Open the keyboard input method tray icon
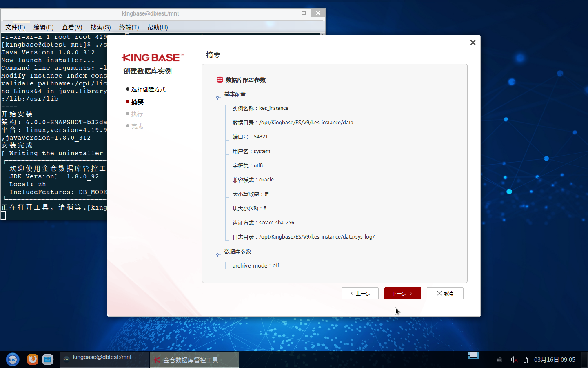Image resolution: width=588 pixels, height=368 pixels. (499, 360)
